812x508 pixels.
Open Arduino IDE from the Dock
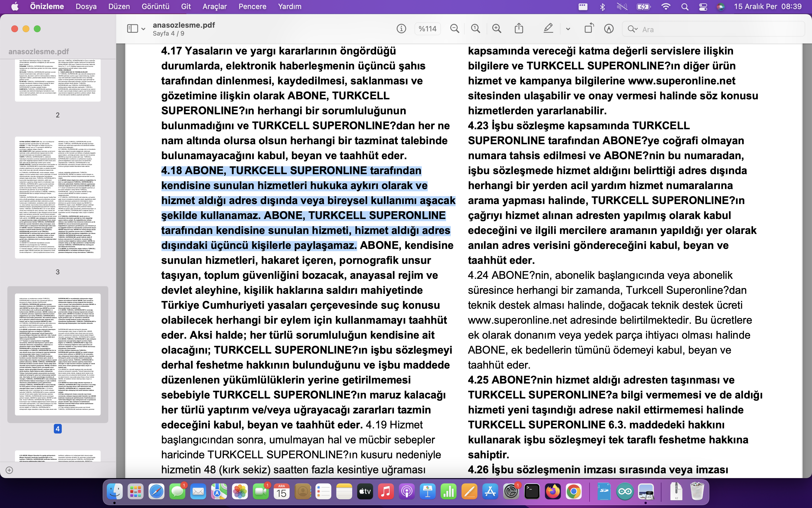tap(625, 492)
